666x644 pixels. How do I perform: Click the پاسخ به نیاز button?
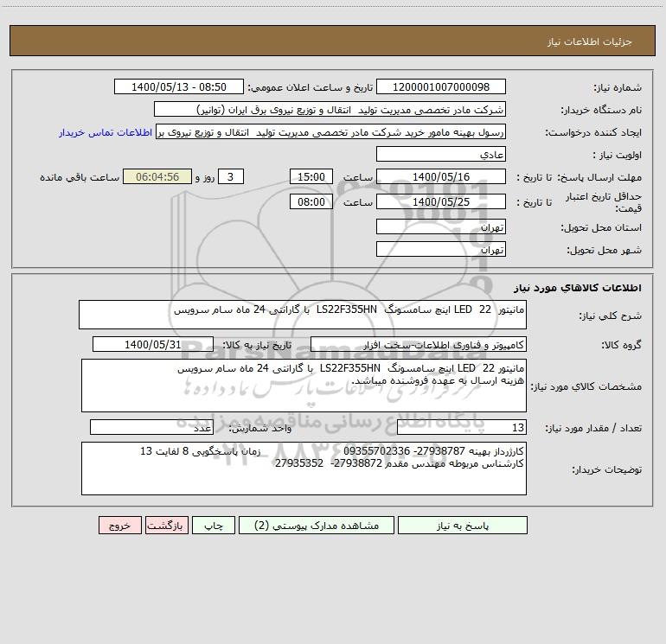[x=463, y=526]
